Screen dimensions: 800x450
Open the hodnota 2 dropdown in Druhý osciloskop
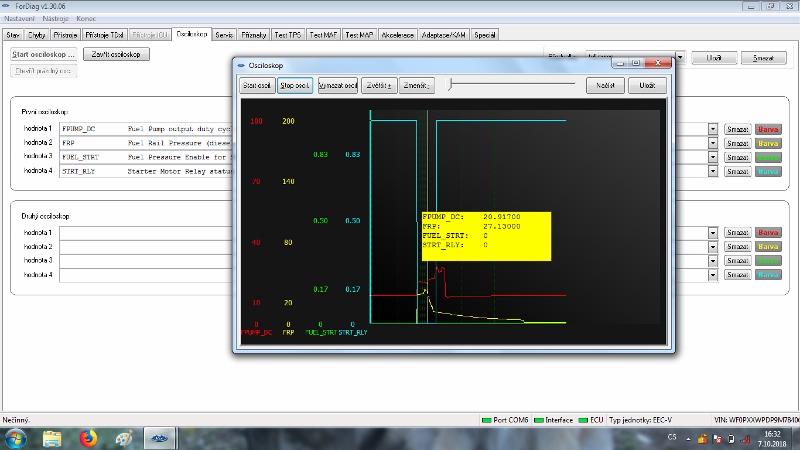[713, 246]
